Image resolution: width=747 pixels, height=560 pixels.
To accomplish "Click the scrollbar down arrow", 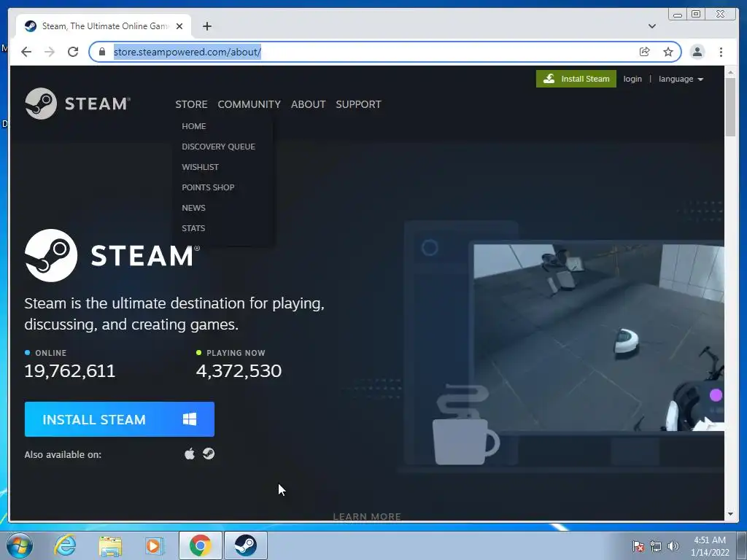I will pos(730,514).
